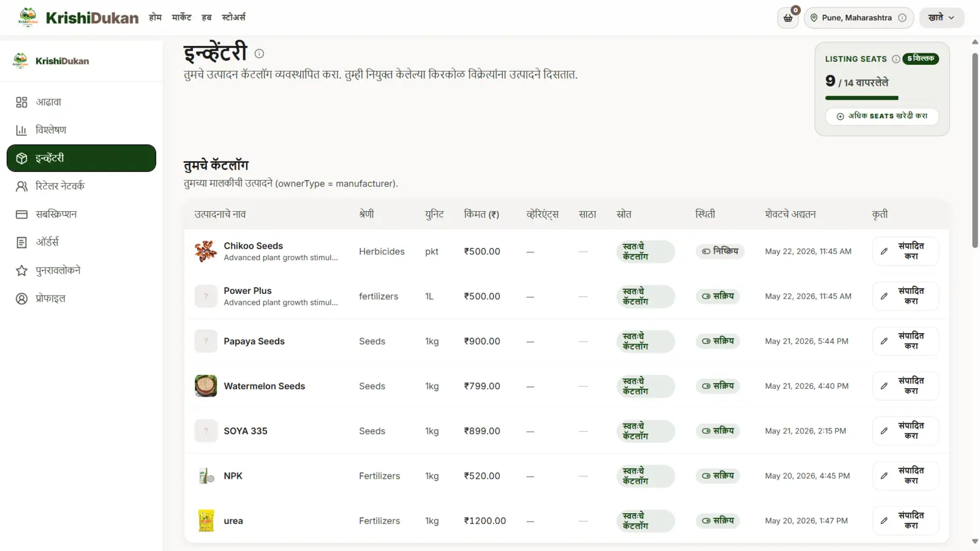Click the पुनरावलोकने star icon
Image resolution: width=980 pixels, height=551 pixels.
(x=21, y=271)
